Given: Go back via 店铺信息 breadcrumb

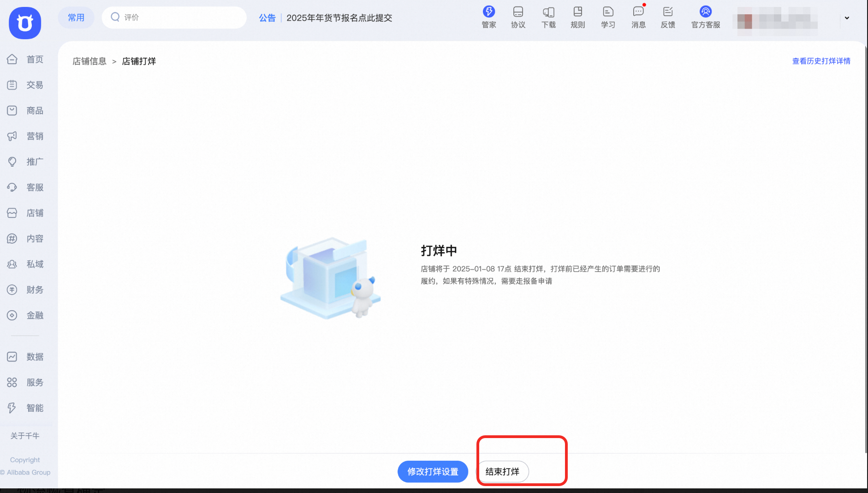Looking at the screenshot, I should 89,60.
